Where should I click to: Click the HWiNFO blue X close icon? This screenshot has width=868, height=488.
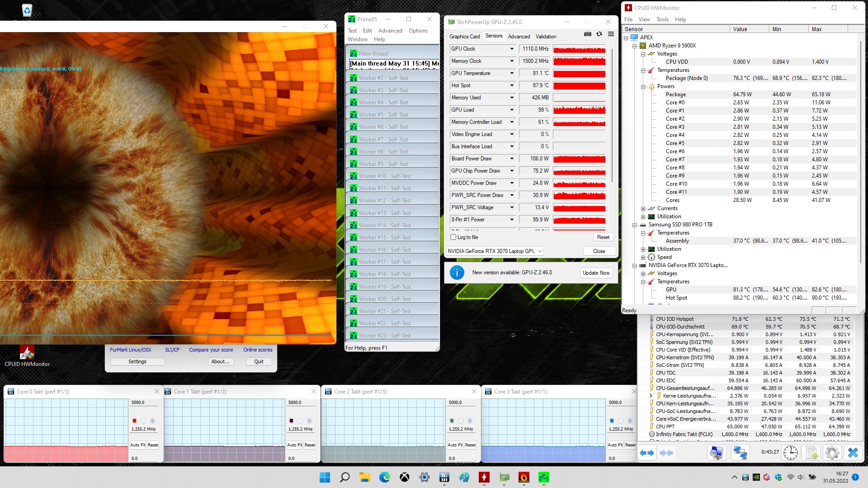tap(853, 452)
